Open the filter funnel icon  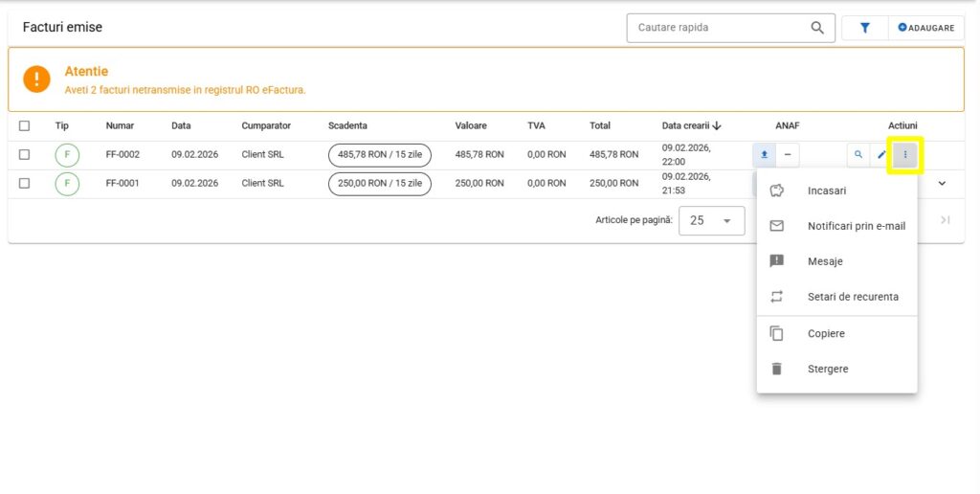pos(864,28)
